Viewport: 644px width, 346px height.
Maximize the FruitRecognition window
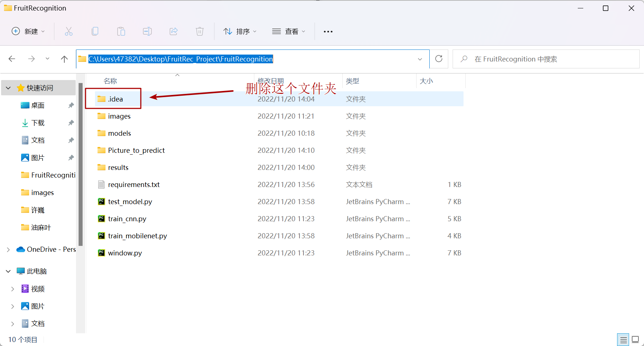pos(605,8)
